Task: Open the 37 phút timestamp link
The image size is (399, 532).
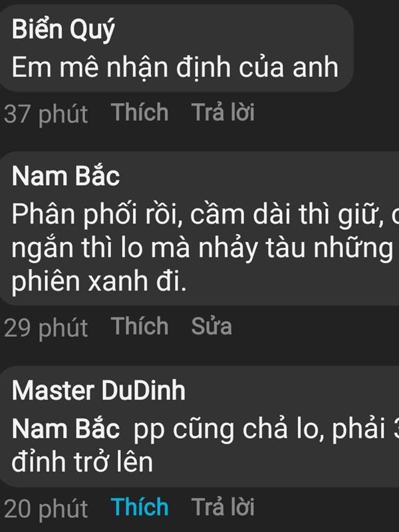Action: [x=46, y=114]
